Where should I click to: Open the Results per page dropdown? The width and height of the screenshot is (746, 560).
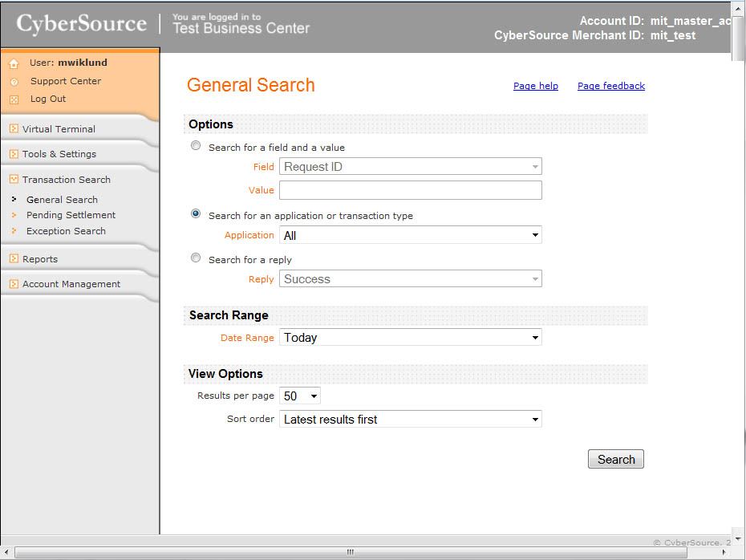pyautogui.click(x=300, y=396)
